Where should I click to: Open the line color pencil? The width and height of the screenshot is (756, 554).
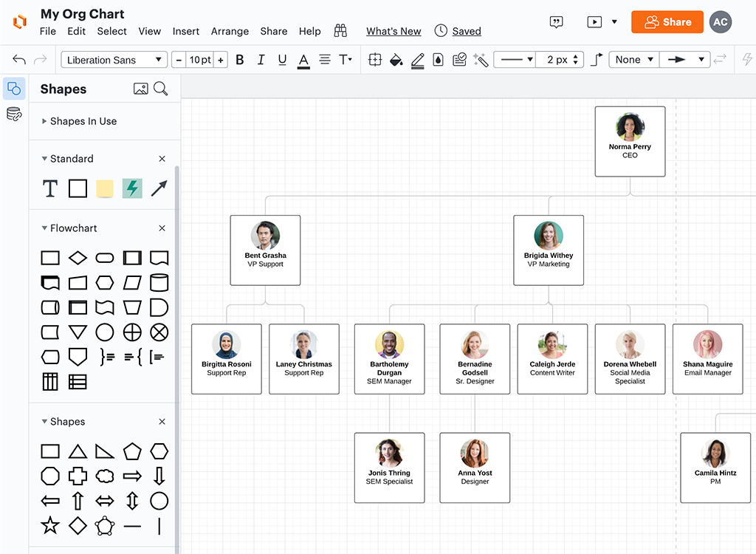point(418,61)
